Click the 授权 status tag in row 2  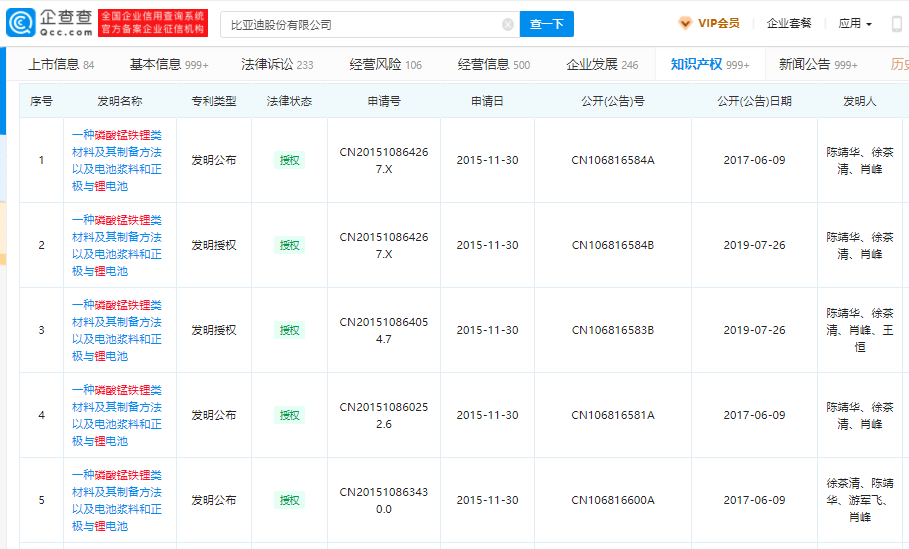(289, 245)
